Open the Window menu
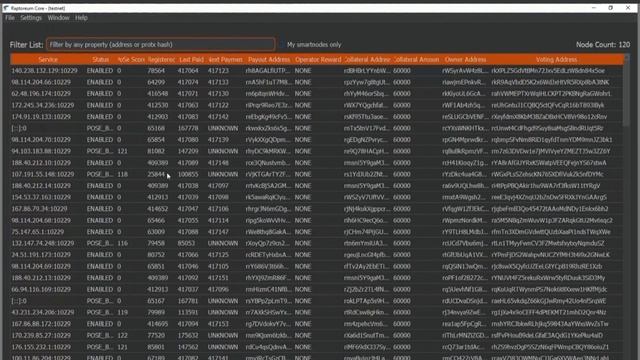 [x=58, y=18]
